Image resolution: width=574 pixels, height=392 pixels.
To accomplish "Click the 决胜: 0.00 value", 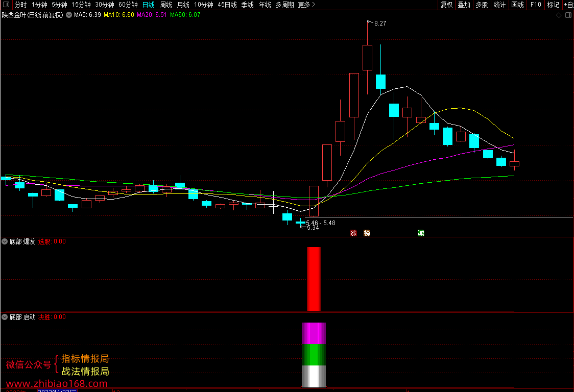I will click(x=52, y=317).
